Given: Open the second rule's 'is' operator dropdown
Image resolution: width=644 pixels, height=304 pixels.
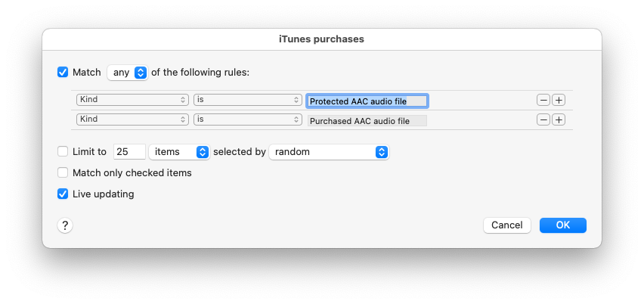Looking at the screenshot, I should point(247,119).
